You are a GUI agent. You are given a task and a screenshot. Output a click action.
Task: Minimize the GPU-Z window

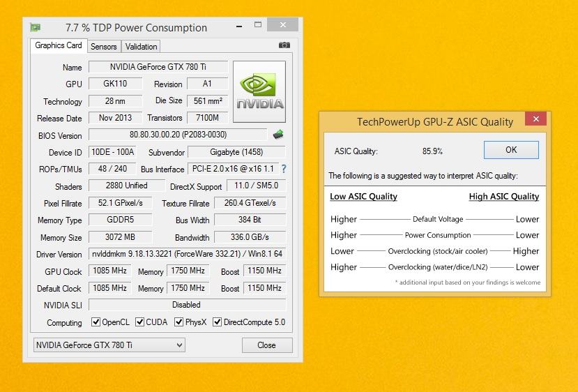click(239, 26)
